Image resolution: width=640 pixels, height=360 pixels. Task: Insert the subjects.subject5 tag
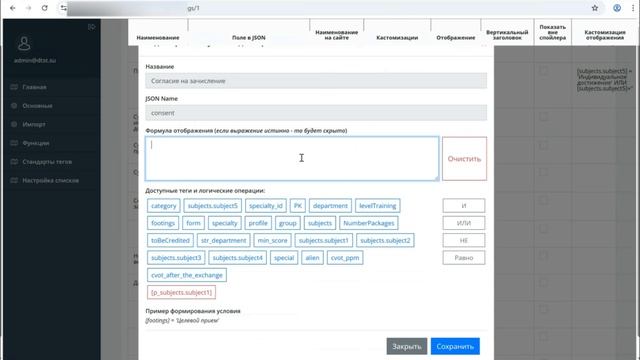pos(213,206)
